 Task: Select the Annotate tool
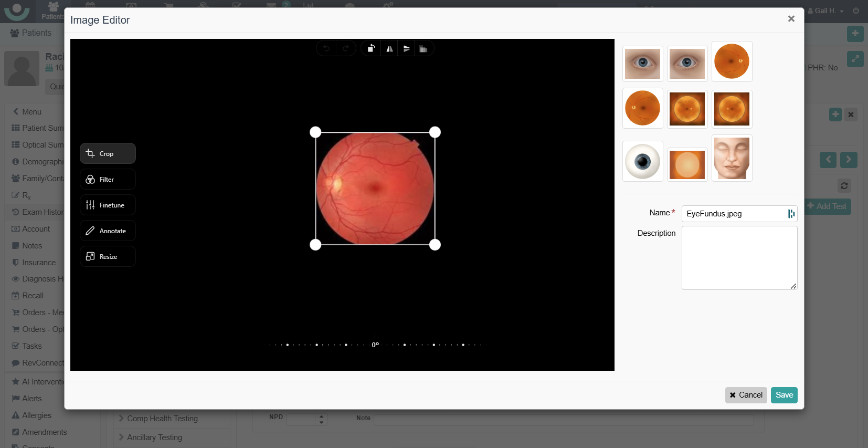click(x=108, y=231)
